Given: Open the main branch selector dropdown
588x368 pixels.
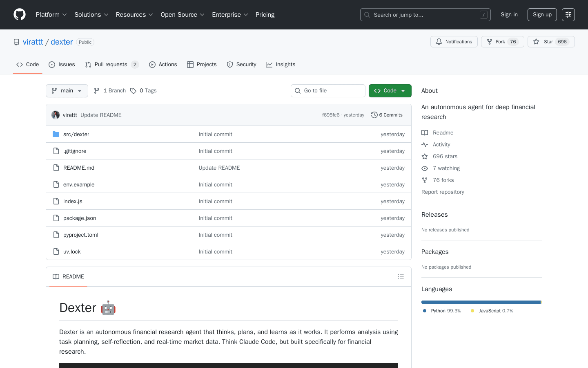Looking at the screenshot, I should [67, 90].
